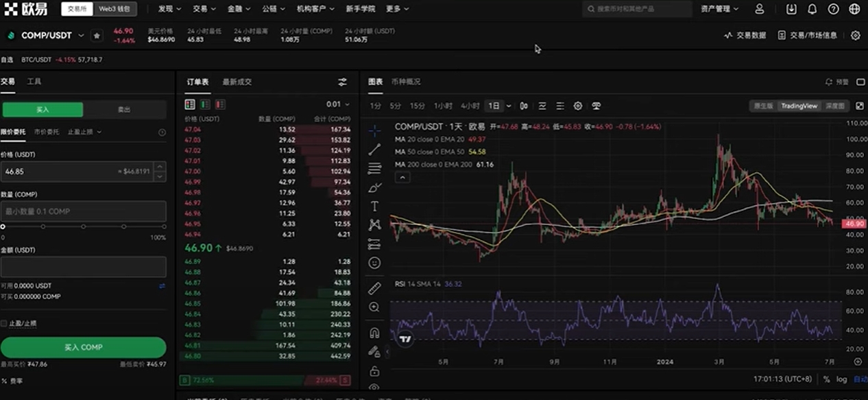Select the pattern drawing tool
The image size is (868, 400).
(x=374, y=224)
